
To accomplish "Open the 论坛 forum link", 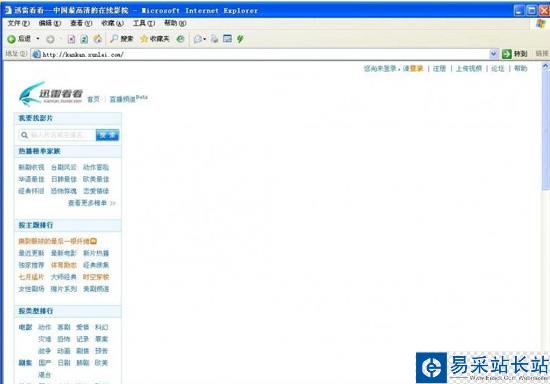I will pyautogui.click(x=498, y=68).
